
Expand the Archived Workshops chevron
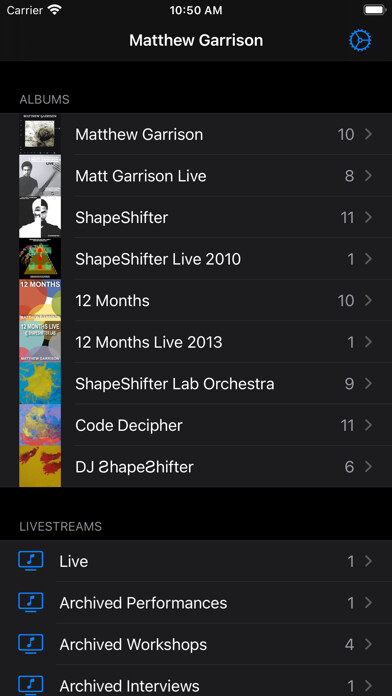click(368, 644)
